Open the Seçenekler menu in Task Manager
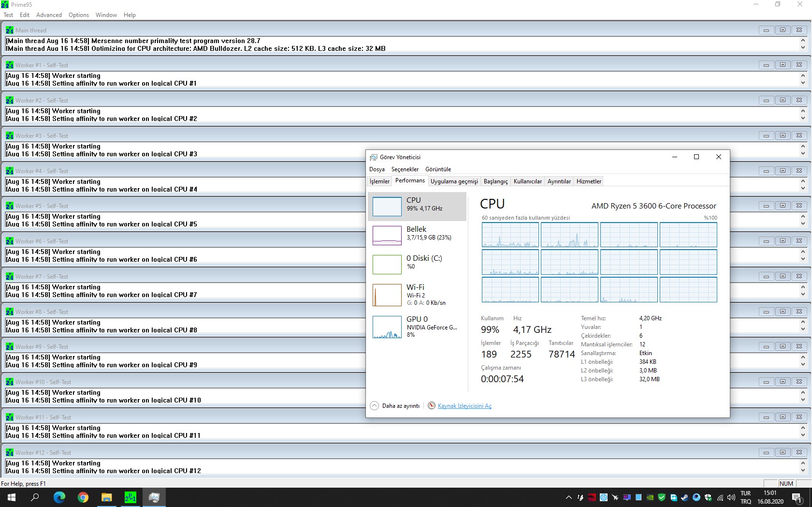This screenshot has height=507, width=812. (405, 169)
